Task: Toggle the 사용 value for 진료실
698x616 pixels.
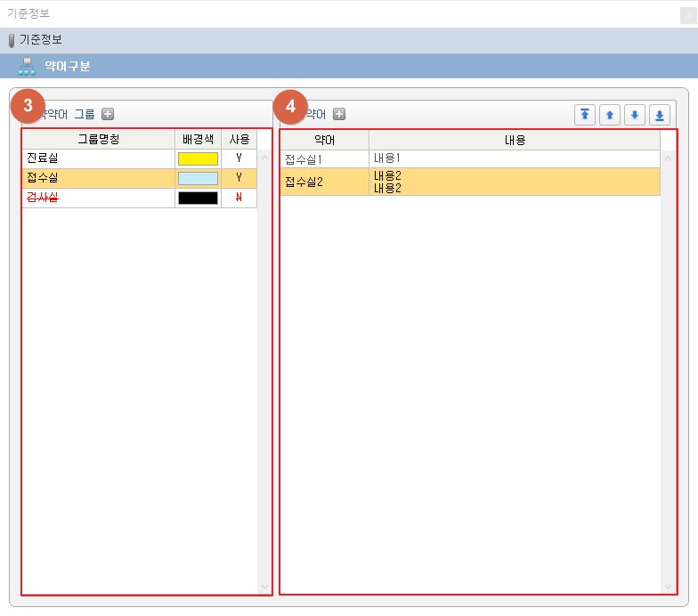Action: (x=239, y=158)
